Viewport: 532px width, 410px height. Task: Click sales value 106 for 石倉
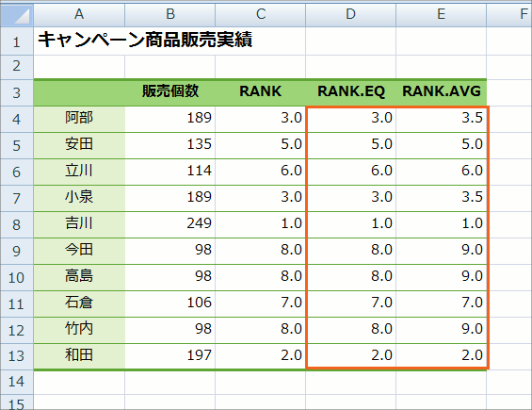point(170,303)
